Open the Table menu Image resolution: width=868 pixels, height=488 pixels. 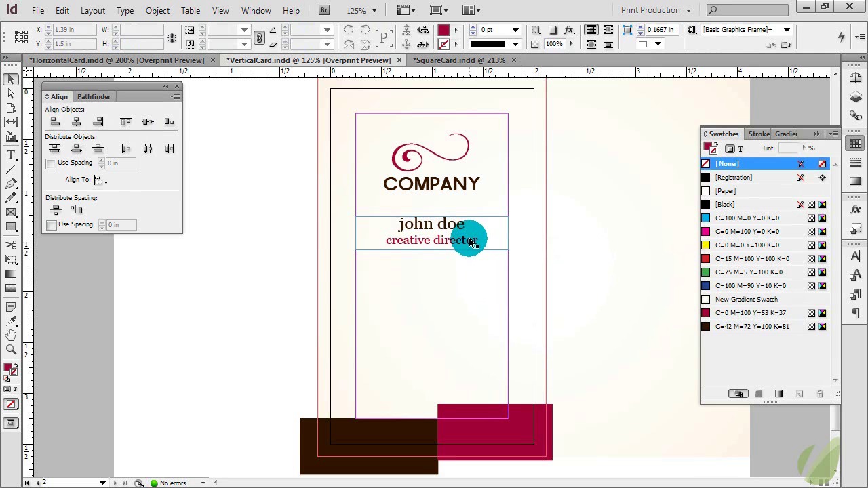[x=191, y=10]
